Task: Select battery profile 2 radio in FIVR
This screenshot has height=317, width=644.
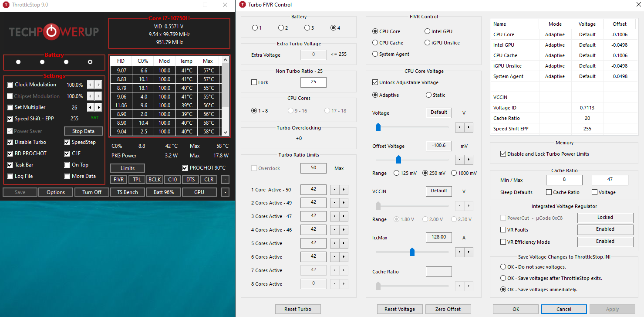Action: coord(281,28)
